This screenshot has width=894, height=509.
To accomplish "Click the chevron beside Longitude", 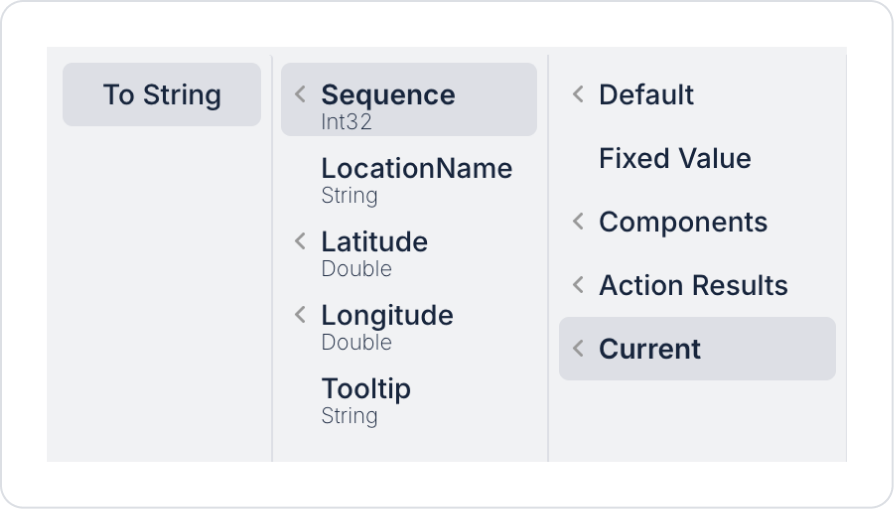I will tap(300, 315).
